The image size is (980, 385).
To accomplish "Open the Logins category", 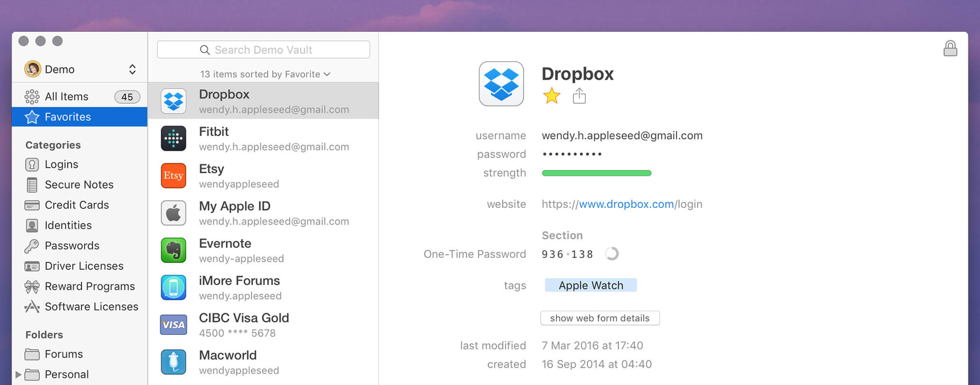I will pos(61,165).
